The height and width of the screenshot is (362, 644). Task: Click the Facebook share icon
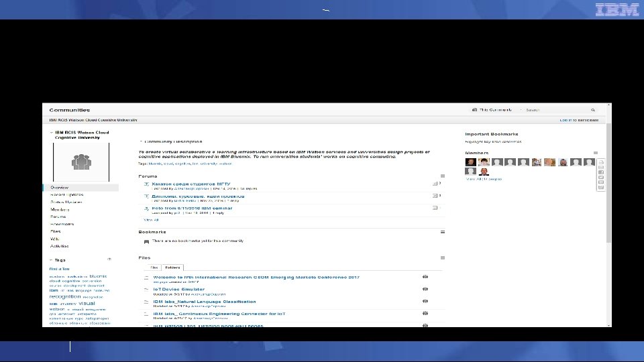coord(601,172)
